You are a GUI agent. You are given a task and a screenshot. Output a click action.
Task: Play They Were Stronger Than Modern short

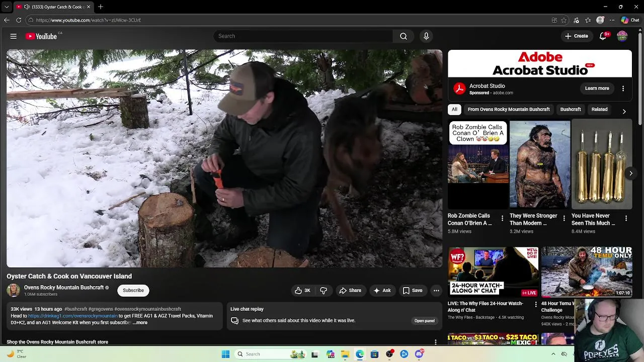(540, 164)
